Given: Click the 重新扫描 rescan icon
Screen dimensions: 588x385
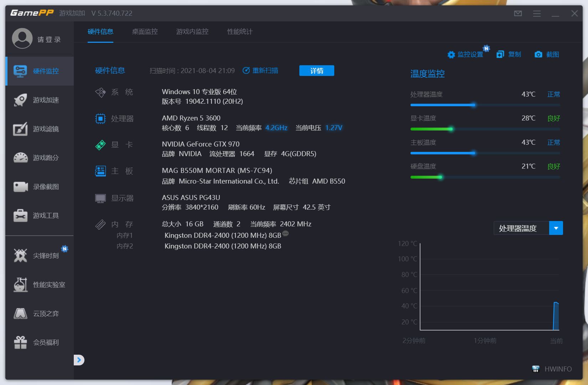Looking at the screenshot, I should 246,71.
